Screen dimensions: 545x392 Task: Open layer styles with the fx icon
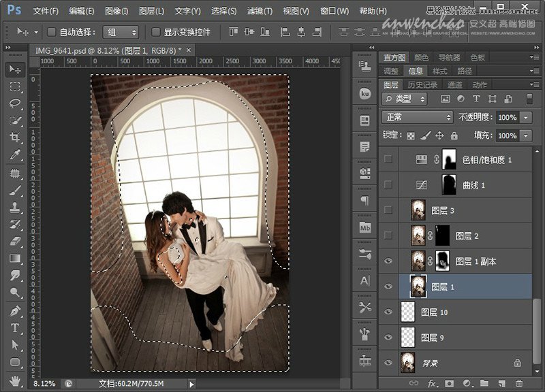tap(431, 383)
